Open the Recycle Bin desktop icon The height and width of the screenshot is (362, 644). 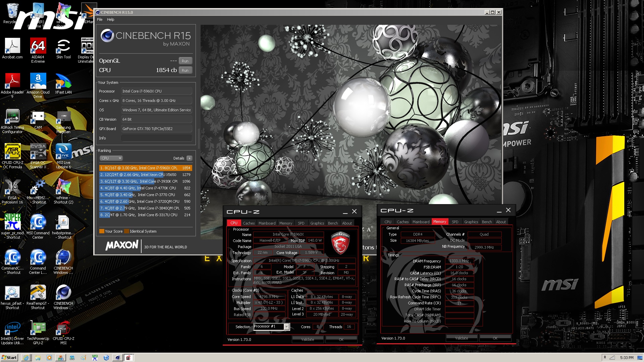tap(12, 13)
